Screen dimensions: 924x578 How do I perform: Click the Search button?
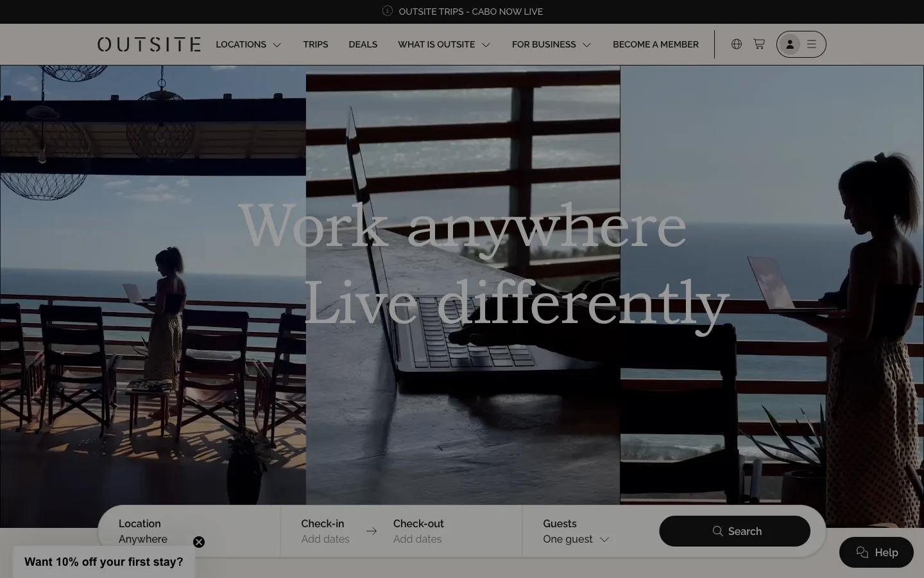735,531
